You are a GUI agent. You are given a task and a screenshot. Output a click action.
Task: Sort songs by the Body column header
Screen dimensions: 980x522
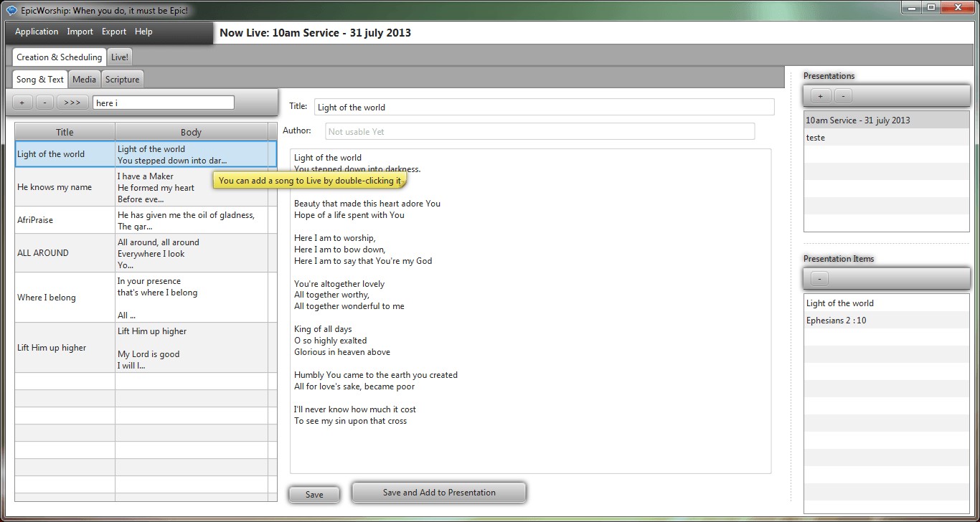tap(192, 132)
